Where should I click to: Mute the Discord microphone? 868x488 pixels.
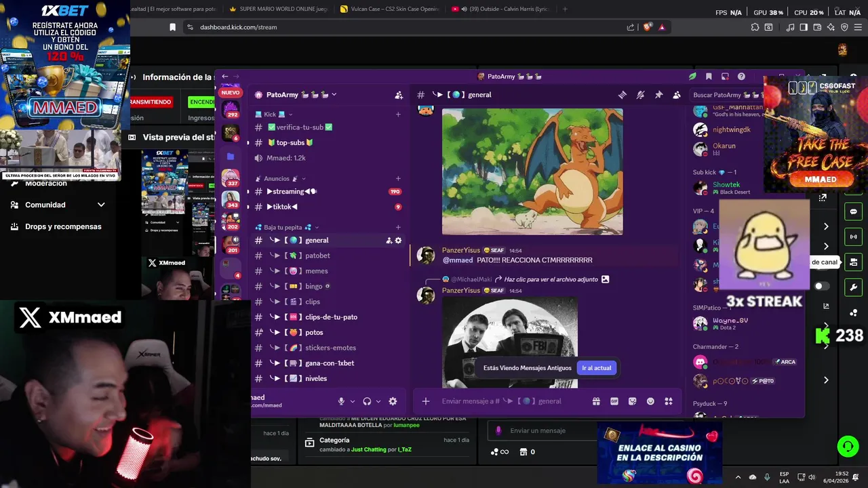pos(341,401)
